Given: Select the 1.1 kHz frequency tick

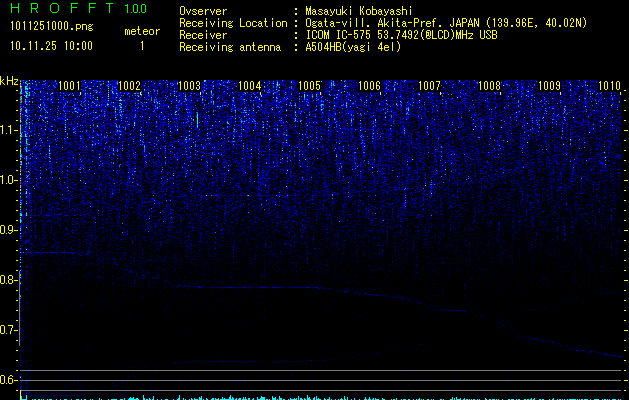Looking at the screenshot, I should pos(9,130).
